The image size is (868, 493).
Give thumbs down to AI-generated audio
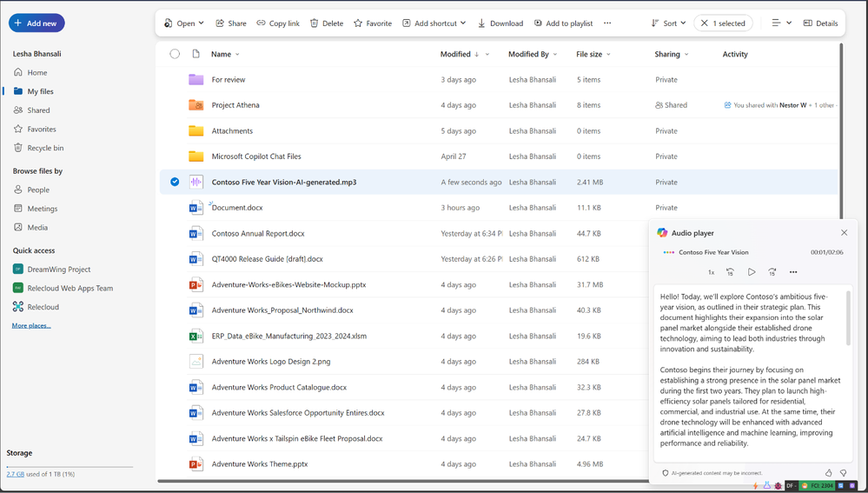click(843, 473)
